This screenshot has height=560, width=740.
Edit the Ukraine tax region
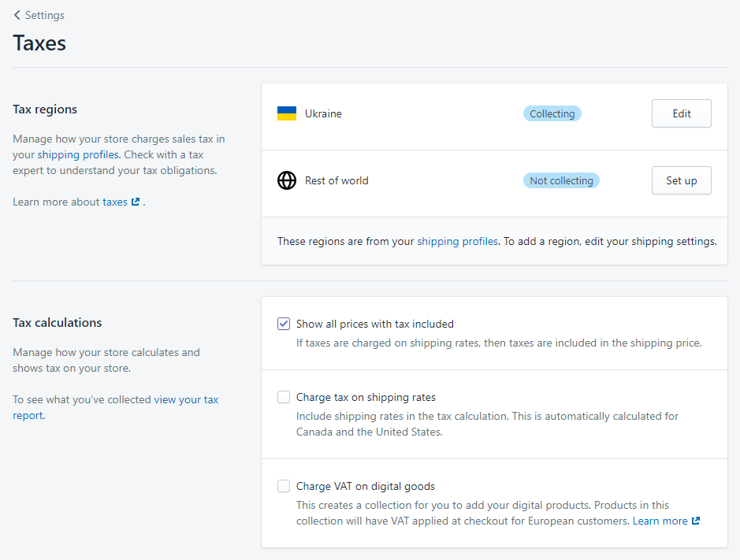coord(681,113)
